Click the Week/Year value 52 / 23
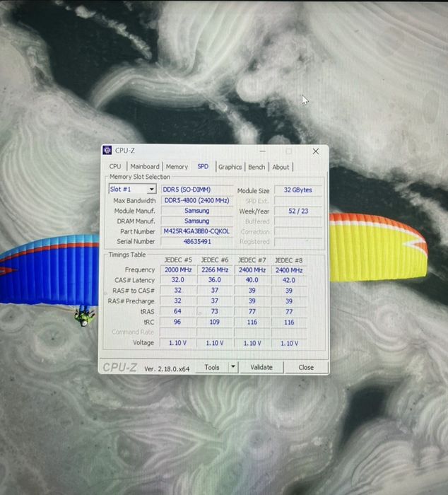The width and height of the screenshot is (448, 495). 298,211
